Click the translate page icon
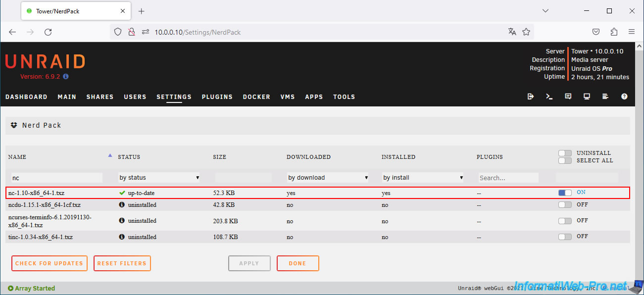The height and width of the screenshot is (295, 644). (512, 32)
